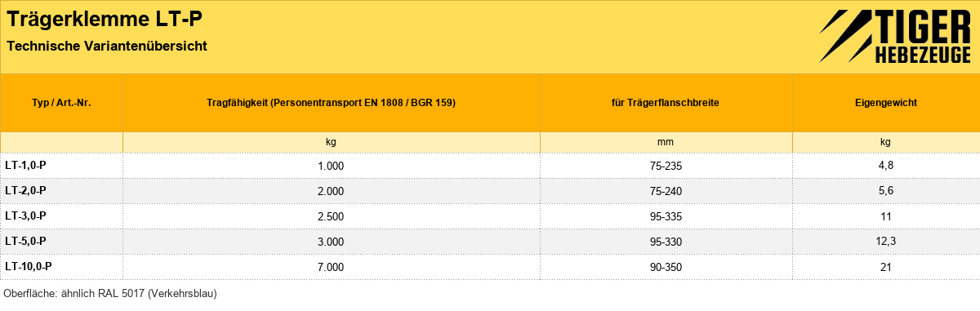Select the 95-335 flange width value
The height and width of the screenshot is (311, 980).
(666, 216)
